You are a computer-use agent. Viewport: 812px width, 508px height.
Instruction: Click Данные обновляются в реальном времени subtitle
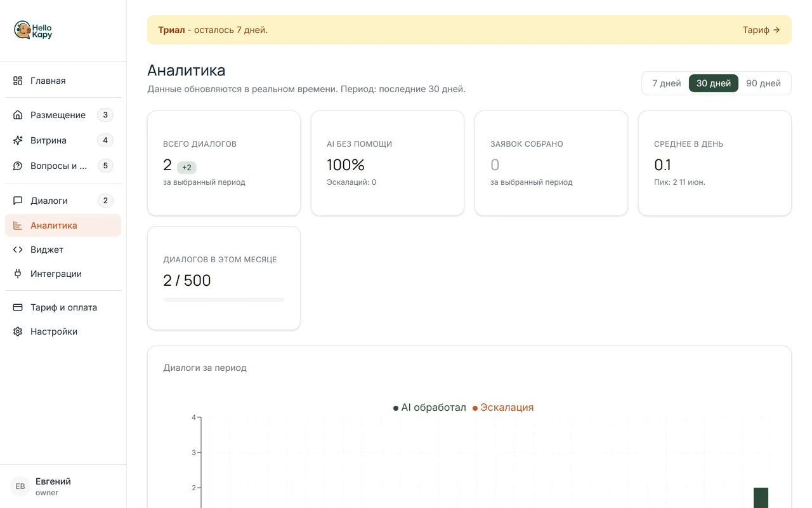click(x=306, y=89)
